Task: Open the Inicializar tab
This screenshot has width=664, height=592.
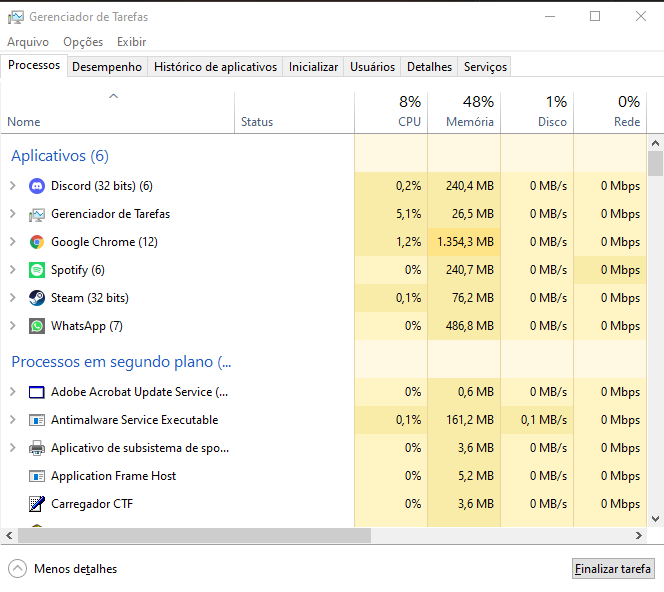Action: coord(313,67)
